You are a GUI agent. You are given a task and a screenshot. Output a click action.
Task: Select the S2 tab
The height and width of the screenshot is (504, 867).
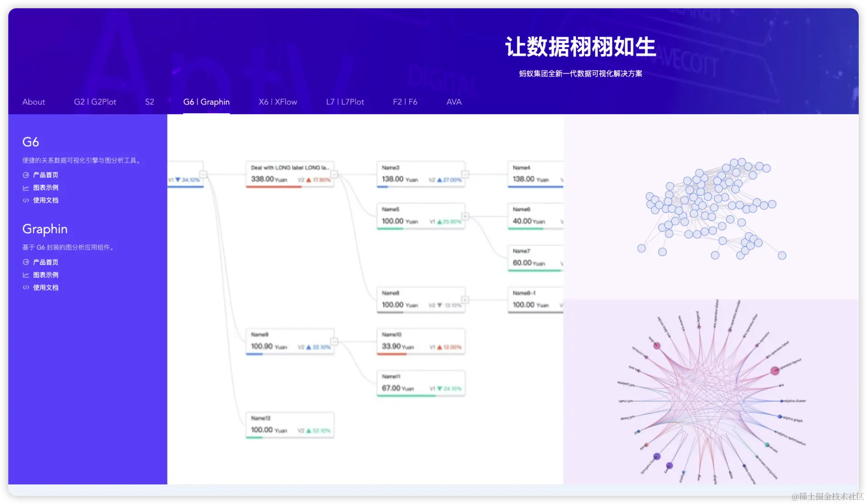click(x=150, y=102)
